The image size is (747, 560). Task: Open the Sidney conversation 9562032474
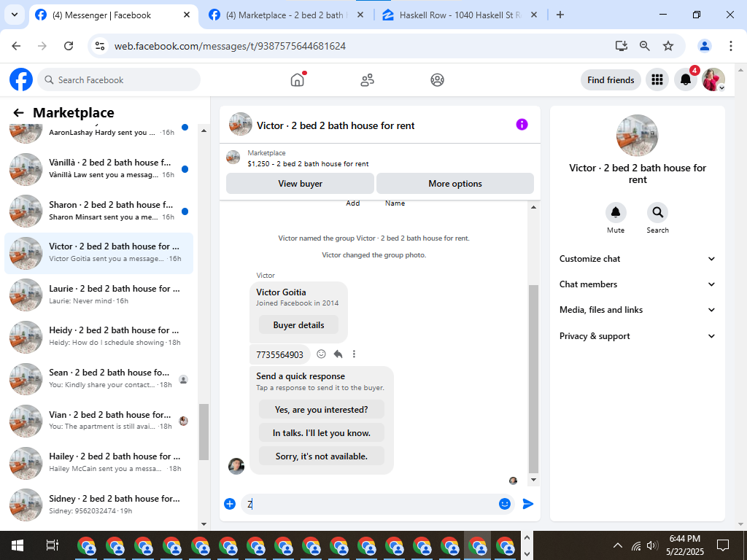pyautogui.click(x=99, y=505)
